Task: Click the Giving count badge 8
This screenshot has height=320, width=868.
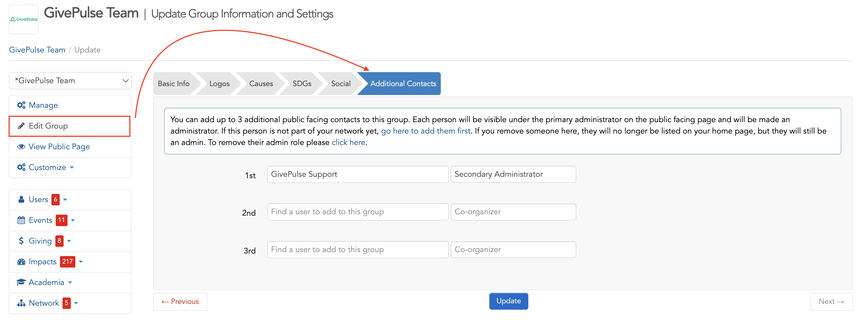Action: point(59,241)
